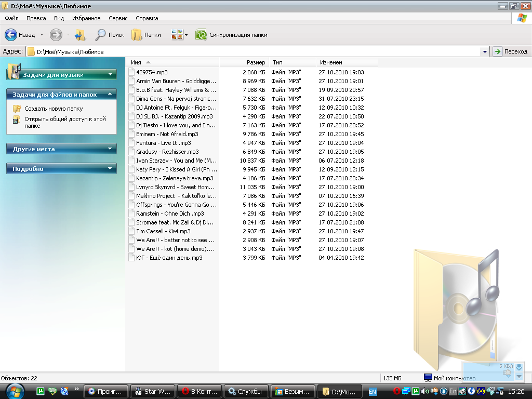Screen dimensions: 532x399
Task: Select file Ivan Starzev - You and Me
Action: tap(176, 161)
